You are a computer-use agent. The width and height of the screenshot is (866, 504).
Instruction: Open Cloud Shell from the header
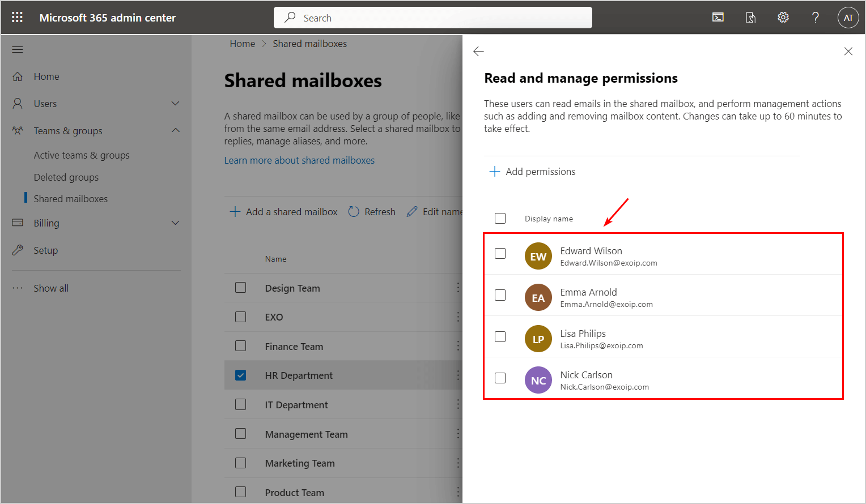pos(718,18)
